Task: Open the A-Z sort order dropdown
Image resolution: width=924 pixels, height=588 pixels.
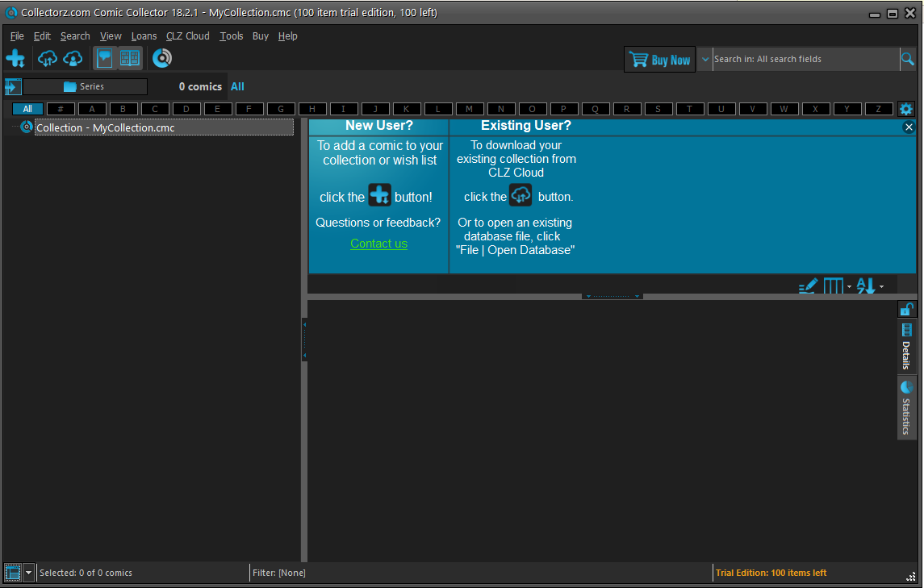Action: click(869, 286)
